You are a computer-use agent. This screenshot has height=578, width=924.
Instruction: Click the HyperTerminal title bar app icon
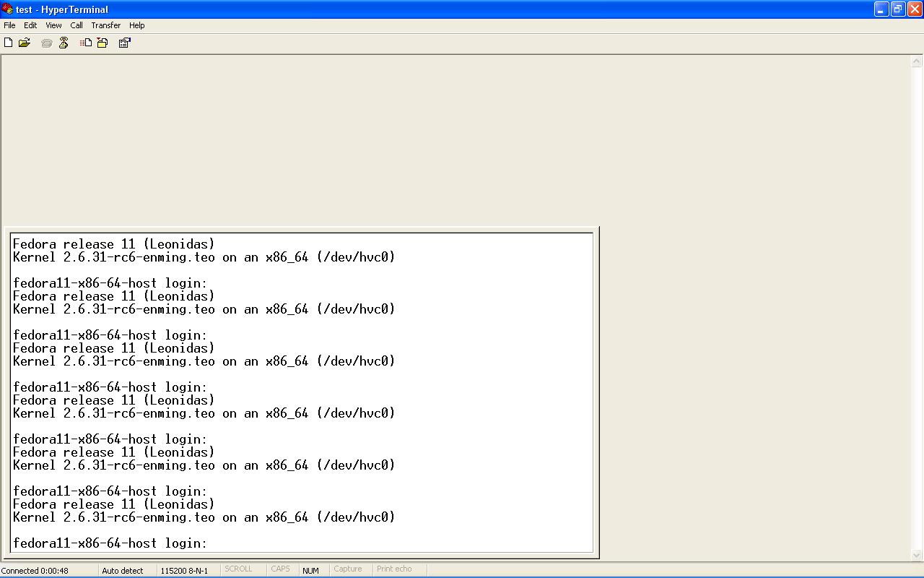pyautogui.click(x=7, y=9)
